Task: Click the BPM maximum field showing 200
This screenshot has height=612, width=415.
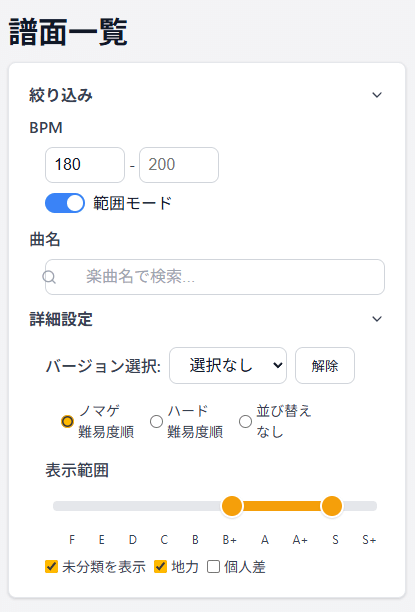Action: (x=179, y=165)
